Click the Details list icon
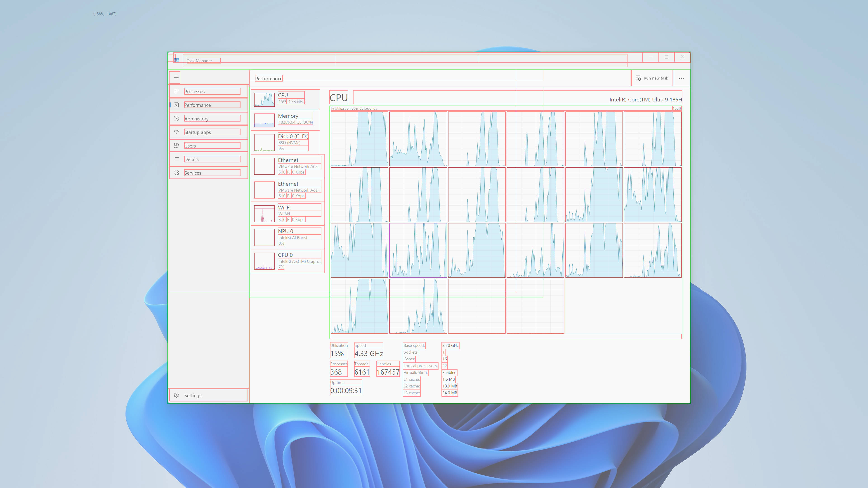The image size is (868, 488). 176,159
